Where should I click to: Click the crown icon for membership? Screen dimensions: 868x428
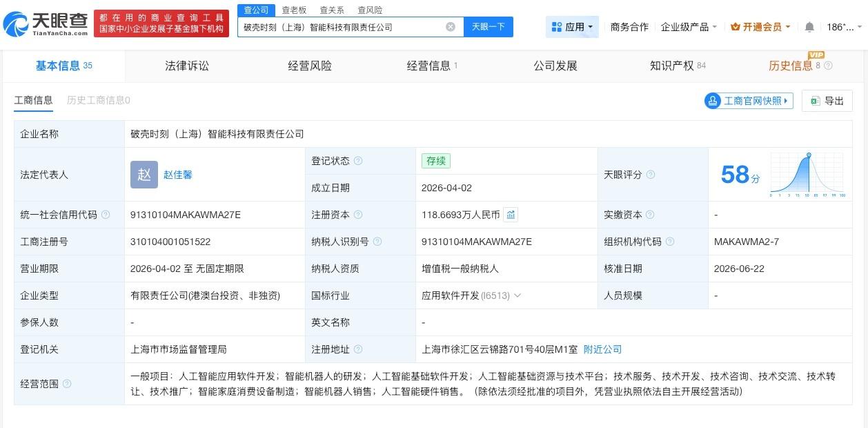(x=736, y=27)
